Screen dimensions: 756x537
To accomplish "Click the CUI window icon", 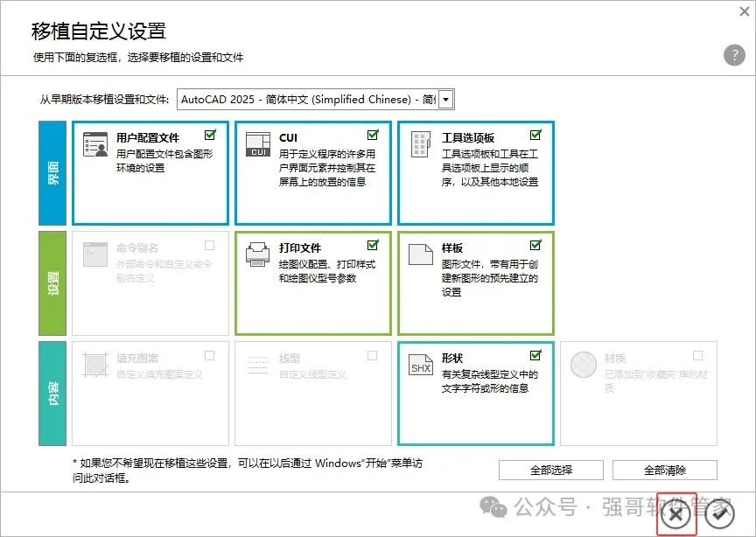I will tap(258, 144).
